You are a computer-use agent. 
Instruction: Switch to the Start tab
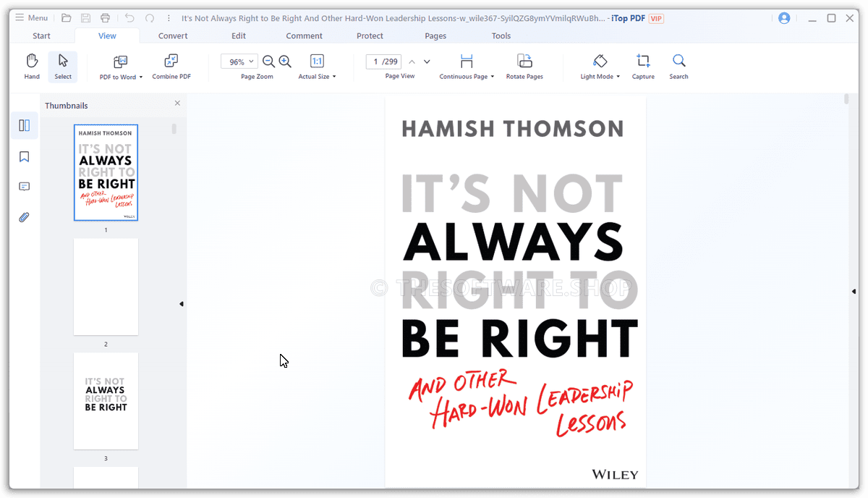tap(41, 35)
